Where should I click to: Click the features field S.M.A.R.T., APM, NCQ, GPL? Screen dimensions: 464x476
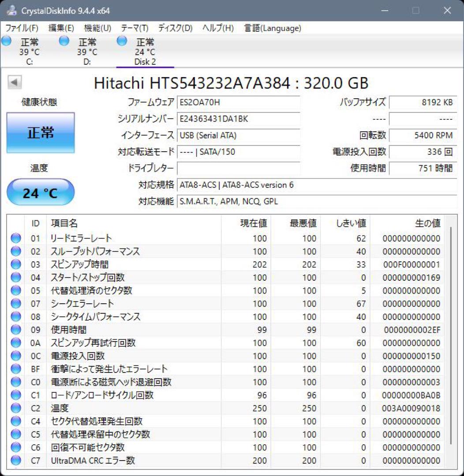(x=317, y=201)
